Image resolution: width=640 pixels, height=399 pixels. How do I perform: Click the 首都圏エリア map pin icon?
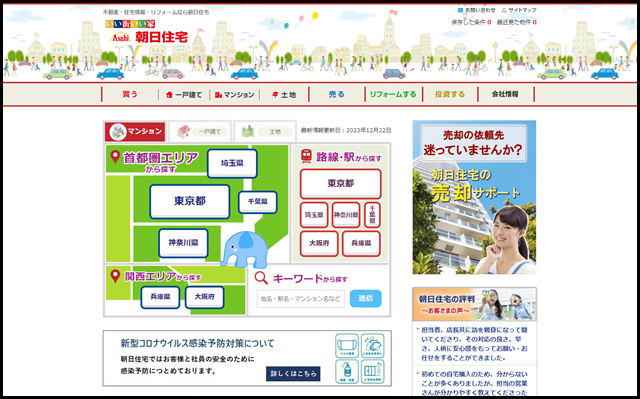coord(115,157)
